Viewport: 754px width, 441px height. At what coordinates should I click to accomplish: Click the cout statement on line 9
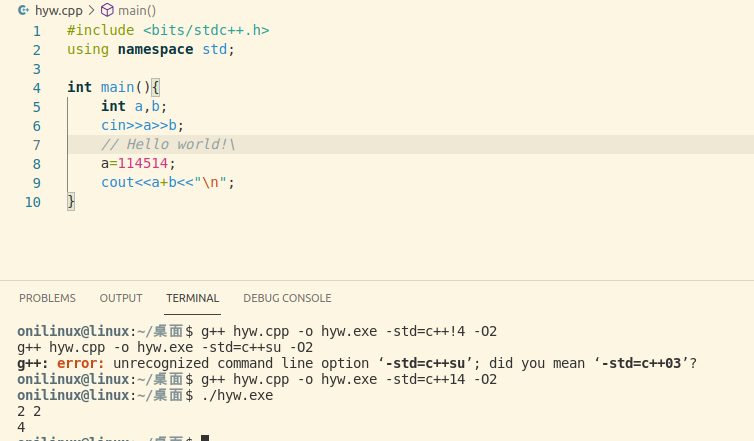pos(167,183)
